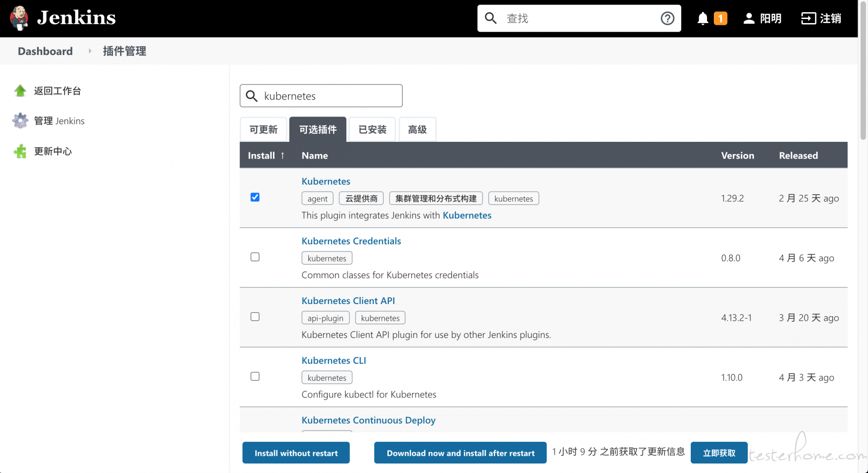Focus the header 查找 search field
The height and width of the screenshot is (473, 868).
pyautogui.click(x=579, y=19)
